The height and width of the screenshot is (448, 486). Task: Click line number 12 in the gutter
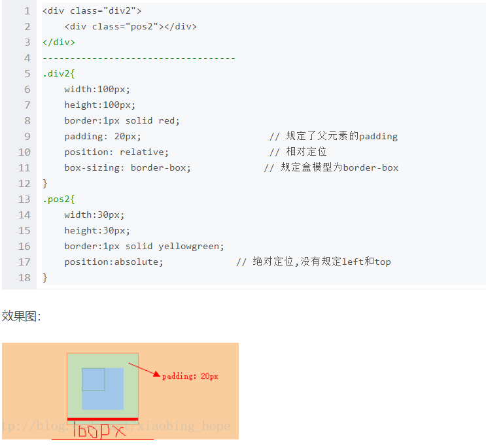24,184
